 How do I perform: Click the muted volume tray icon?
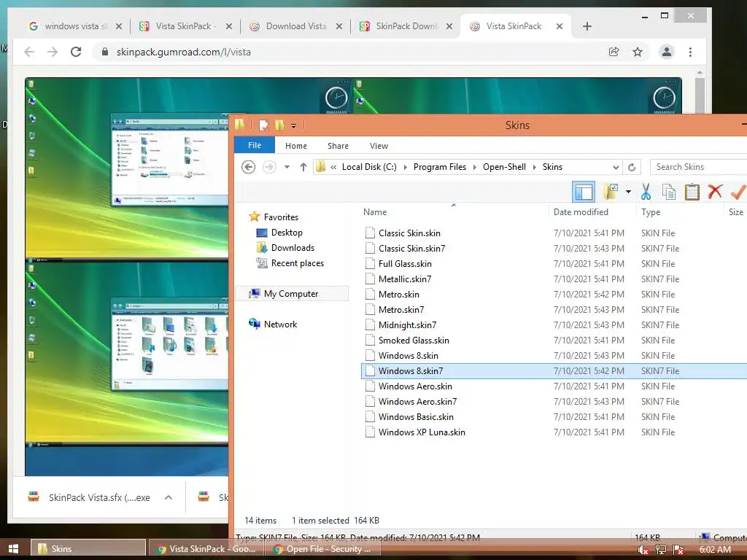[643, 550]
